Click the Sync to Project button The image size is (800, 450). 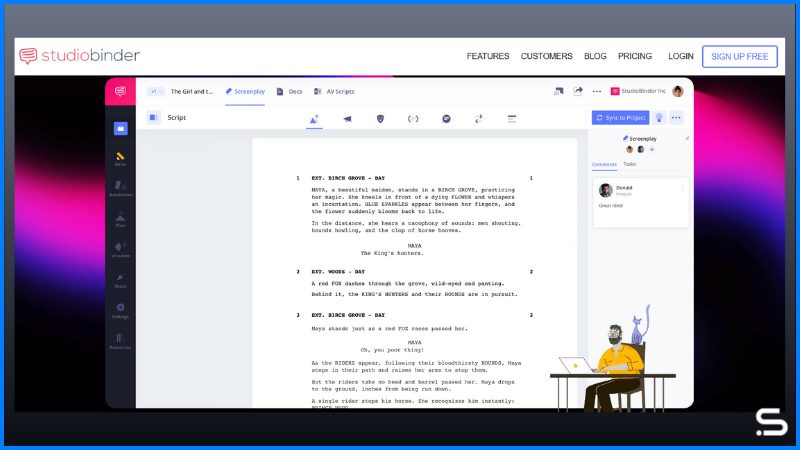click(x=620, y=118)
